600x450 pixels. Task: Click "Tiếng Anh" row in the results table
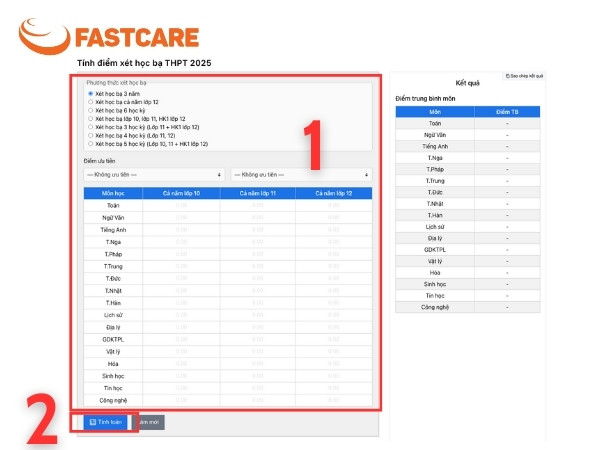[x=468, y=146]
